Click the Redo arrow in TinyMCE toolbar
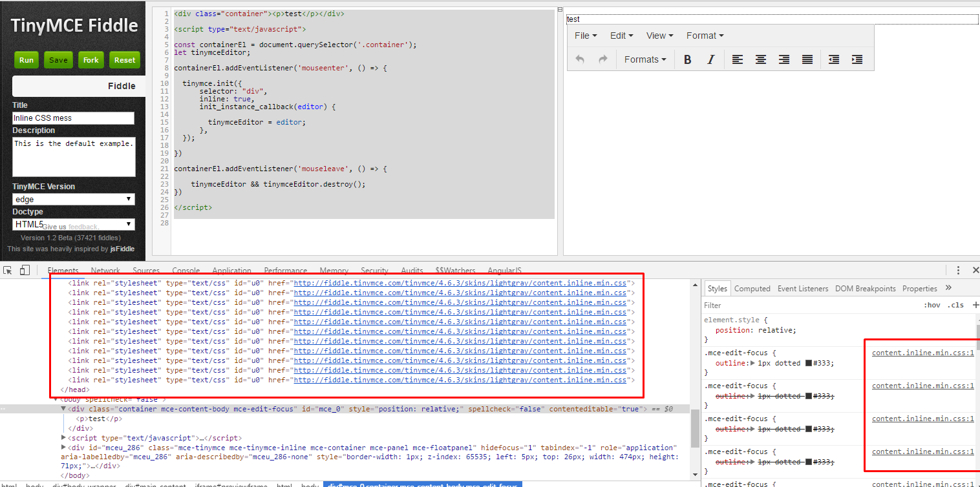The image size is (980, 487). coord(603,59)
